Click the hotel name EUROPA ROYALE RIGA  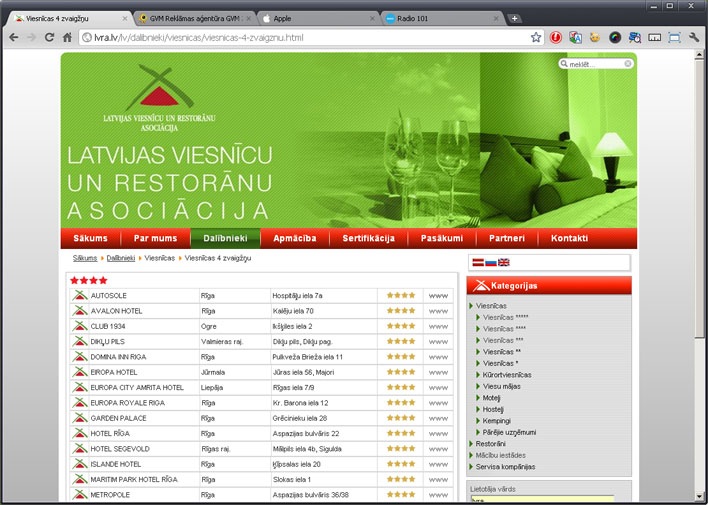coord(127,403)
